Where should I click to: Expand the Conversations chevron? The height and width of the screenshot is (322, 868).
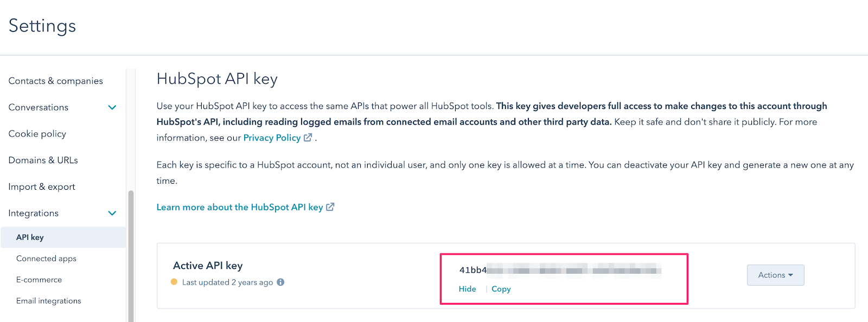(x=112, y=107)
